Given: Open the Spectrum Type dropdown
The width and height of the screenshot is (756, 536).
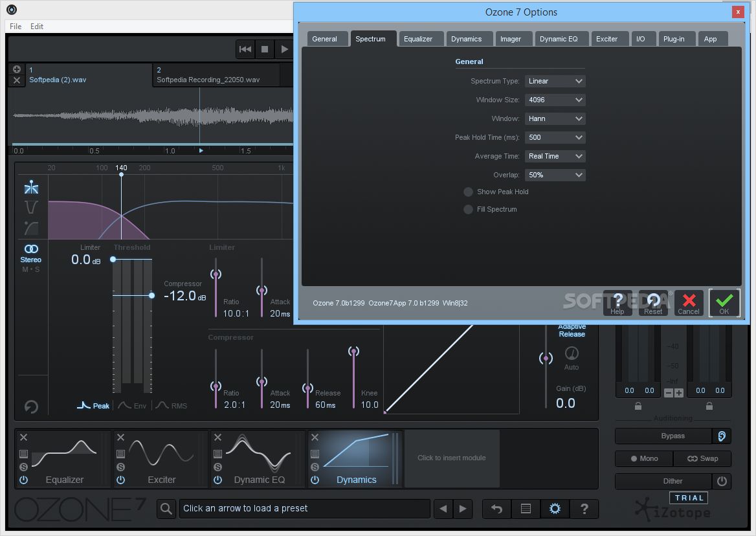Looking at the screenshot, I should click(555, 81).
